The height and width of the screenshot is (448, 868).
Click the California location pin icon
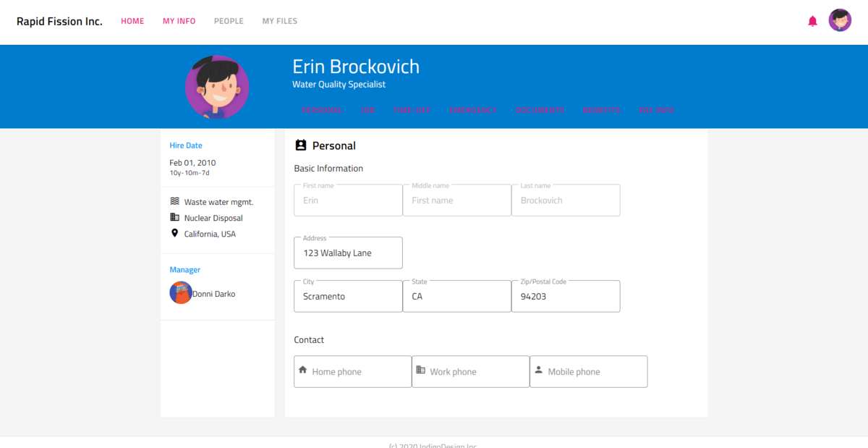[x=174, y=233]
